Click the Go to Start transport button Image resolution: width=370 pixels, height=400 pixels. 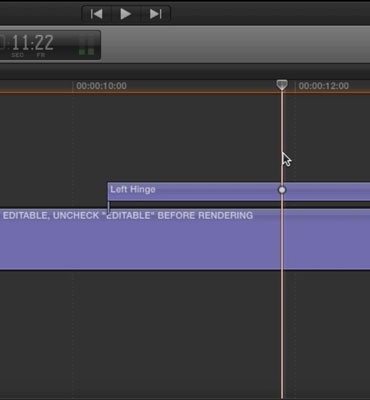point(96,14)
